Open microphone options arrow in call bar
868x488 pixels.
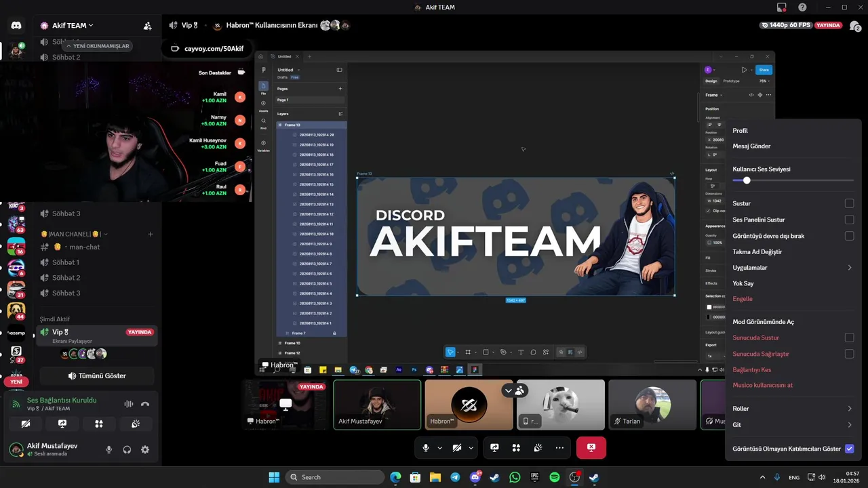coord(439,448)
